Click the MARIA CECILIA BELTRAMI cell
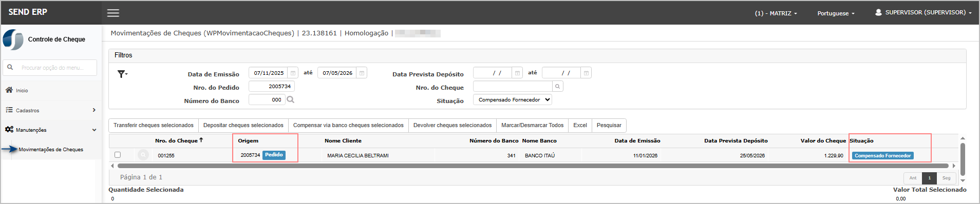980x204 pixels. click(x=358, y=155)
